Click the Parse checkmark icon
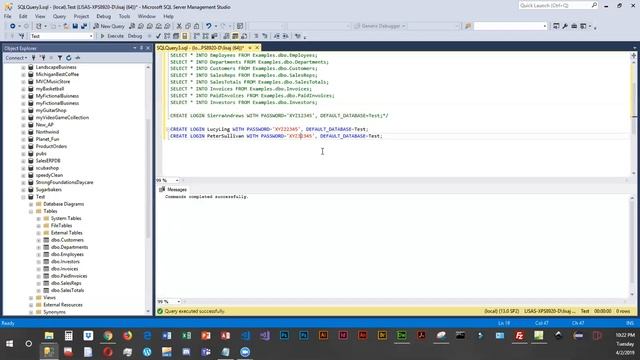 [x=158, y=36]
